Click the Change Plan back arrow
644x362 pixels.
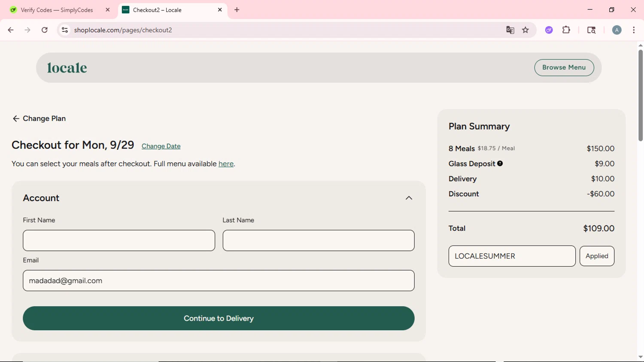pos(16,119)
